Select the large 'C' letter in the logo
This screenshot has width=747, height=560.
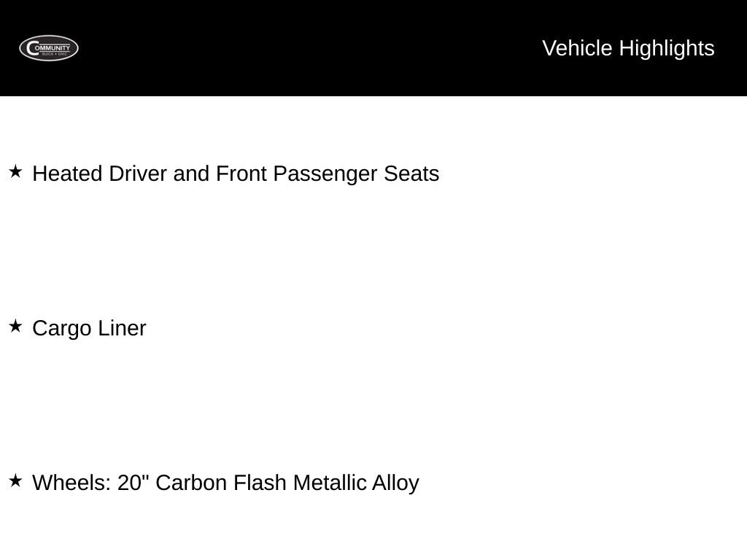[x=32, y=48]
